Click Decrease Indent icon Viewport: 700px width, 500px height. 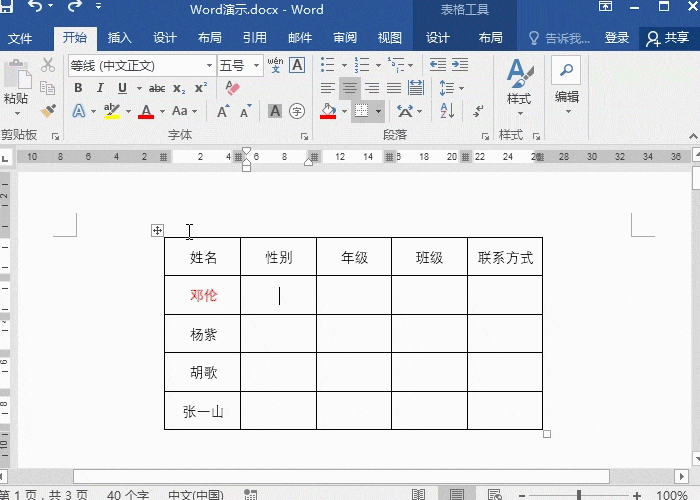438,65
